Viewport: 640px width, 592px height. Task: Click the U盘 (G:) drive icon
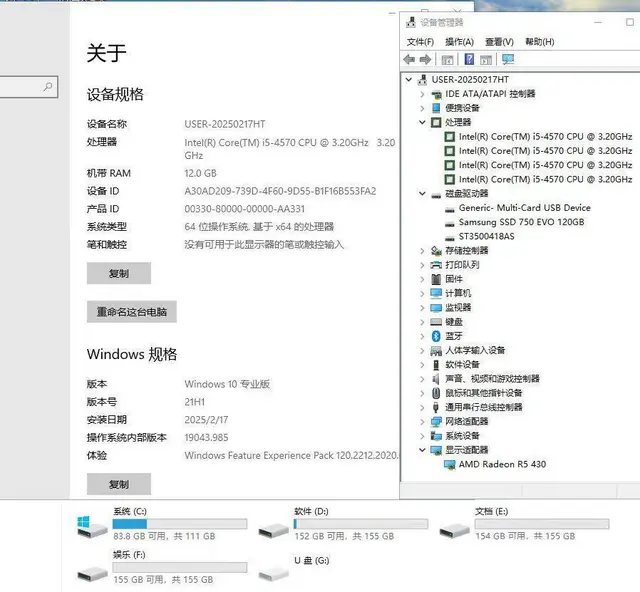[273, 575]
